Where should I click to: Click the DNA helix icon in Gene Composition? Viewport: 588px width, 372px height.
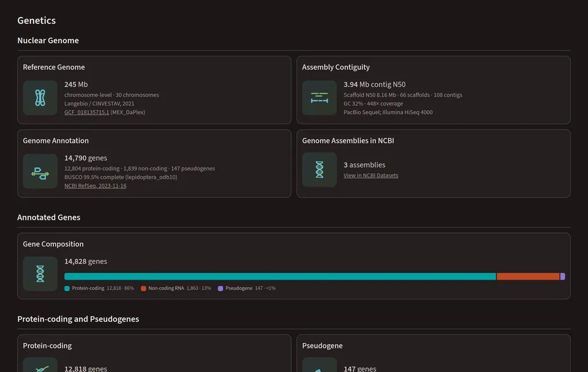(x=40, y=274)
